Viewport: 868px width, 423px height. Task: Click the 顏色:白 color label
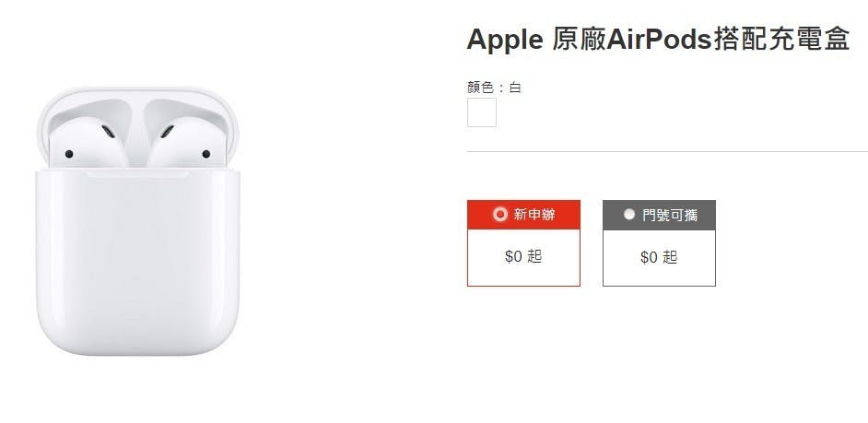(494, 88)
